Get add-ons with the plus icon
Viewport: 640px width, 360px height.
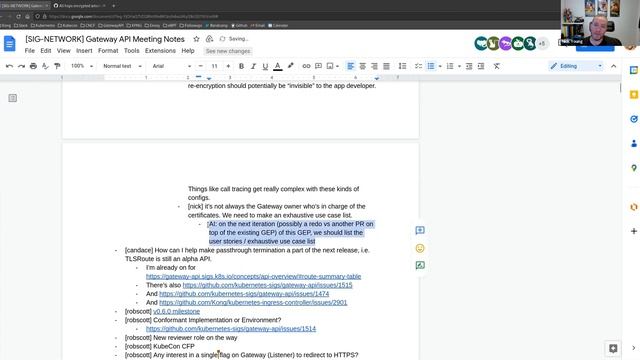pyautogui.click(x=633, y=231)
